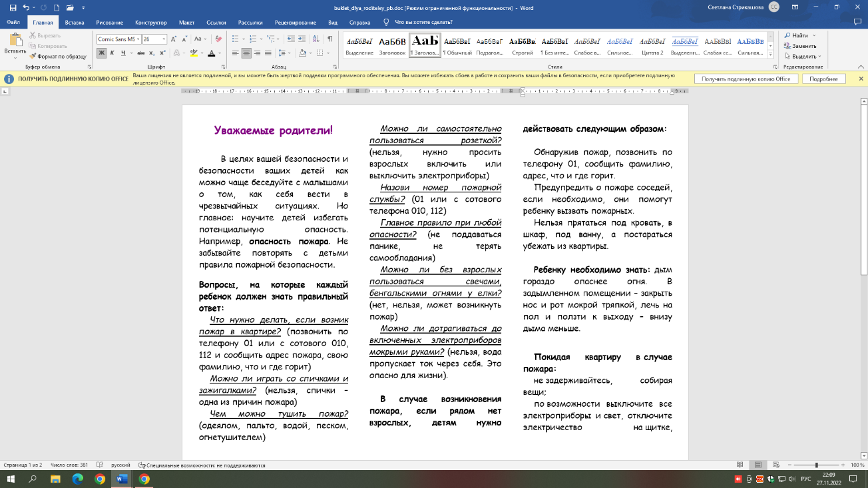This screenshot has width=868, height=488.
Task: Open Change Case (Aa) dropdown
Action: click(x=200, y=39)
